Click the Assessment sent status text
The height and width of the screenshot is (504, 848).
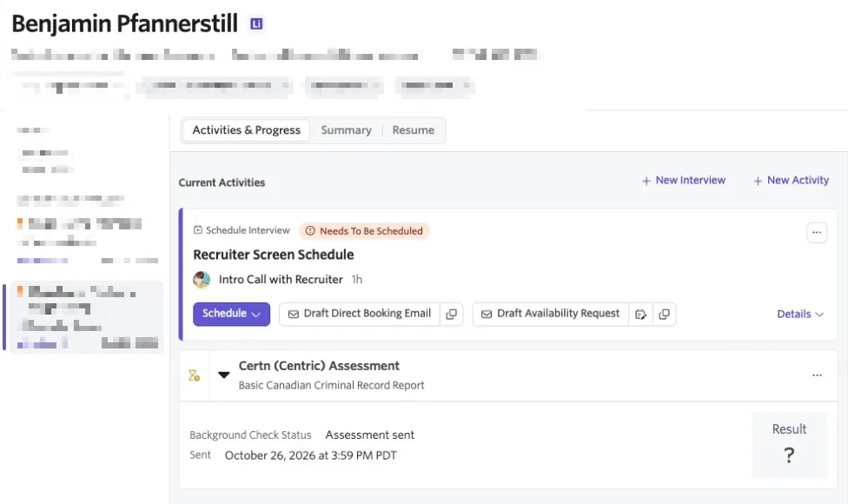pos(370,434)
